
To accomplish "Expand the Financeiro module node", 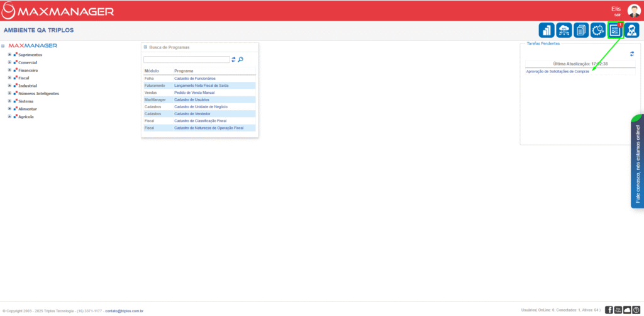I will click(x=9, y=71).
